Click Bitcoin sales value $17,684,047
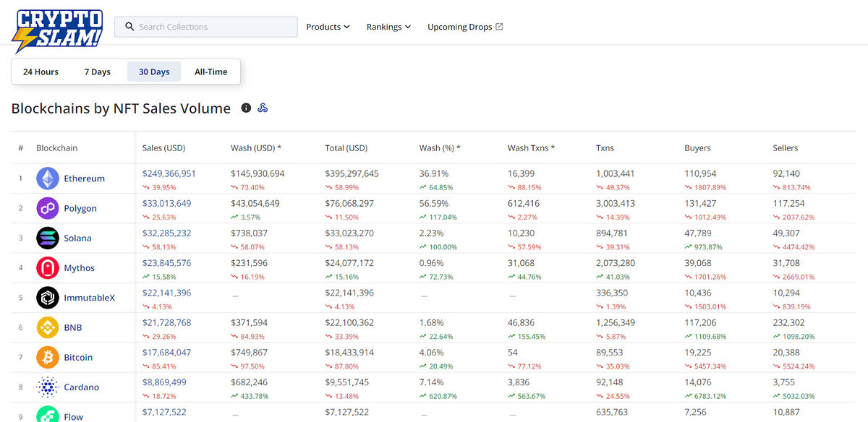Screen dimensions: 868x422 pyautogui.click(x=167, y=353)
